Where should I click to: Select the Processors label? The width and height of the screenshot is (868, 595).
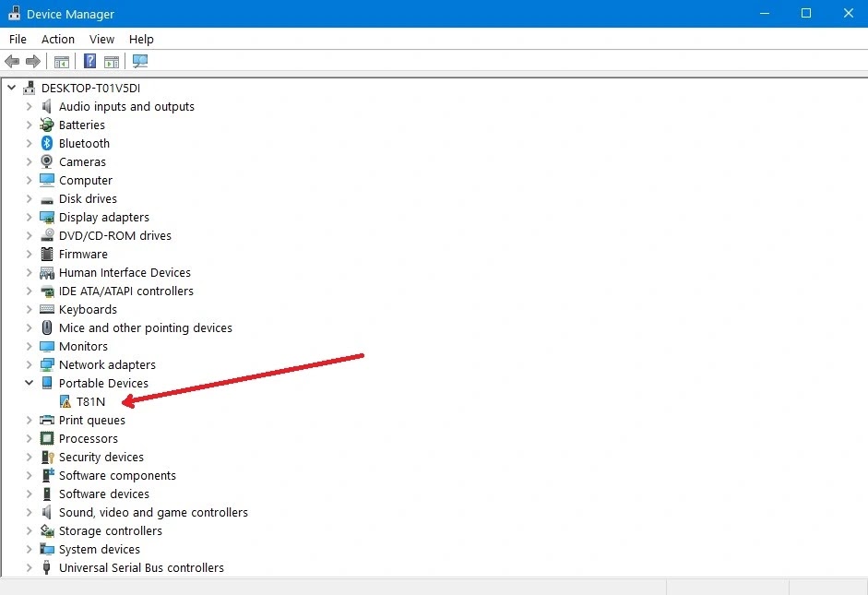(x=89, y=438)
